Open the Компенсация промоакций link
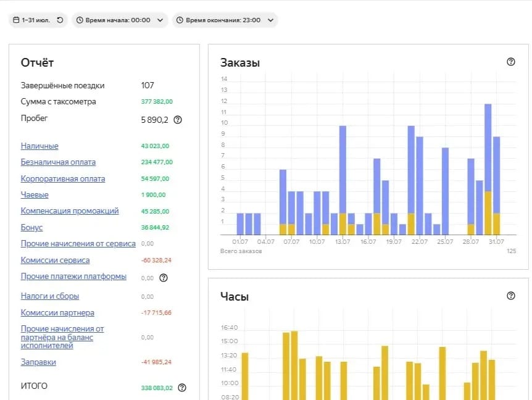Viewport: 532px width, 400px height. click(x=70, y=211)
